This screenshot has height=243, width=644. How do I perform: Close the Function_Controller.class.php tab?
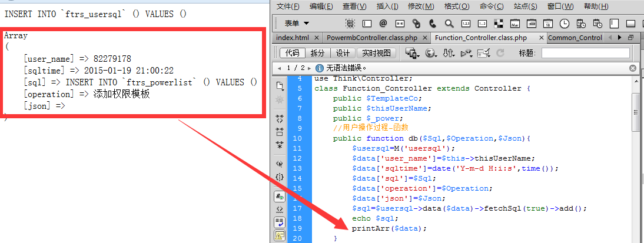541,38
